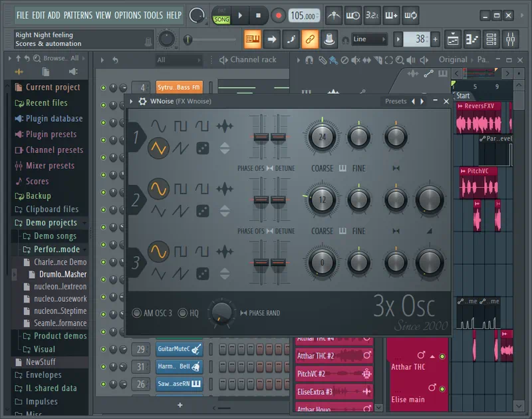
Task: Open the All channel filter dropdown
Action: point(178,60)
